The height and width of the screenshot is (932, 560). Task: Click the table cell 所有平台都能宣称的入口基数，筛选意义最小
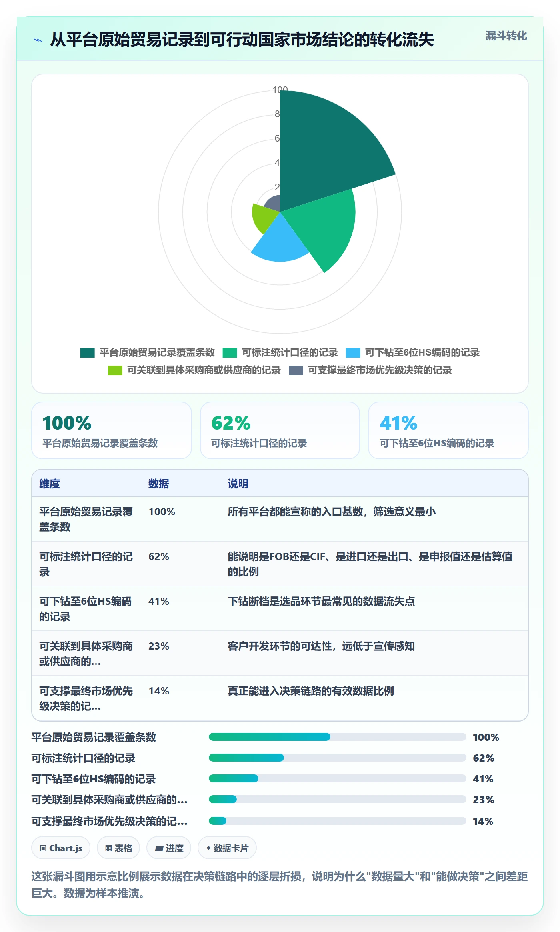(x=332, y=512)
